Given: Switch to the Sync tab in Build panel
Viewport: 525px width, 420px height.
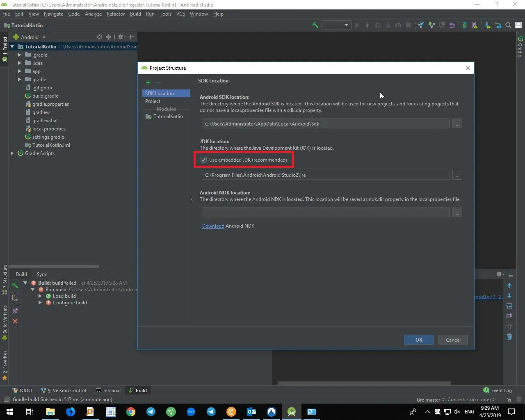Looking at the screenshot, I should point(42,274).
